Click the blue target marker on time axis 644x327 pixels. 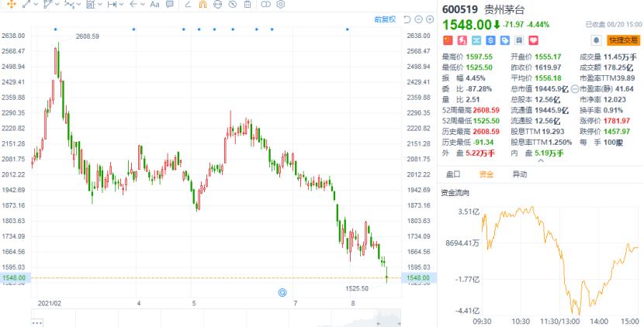click(282, 292)
